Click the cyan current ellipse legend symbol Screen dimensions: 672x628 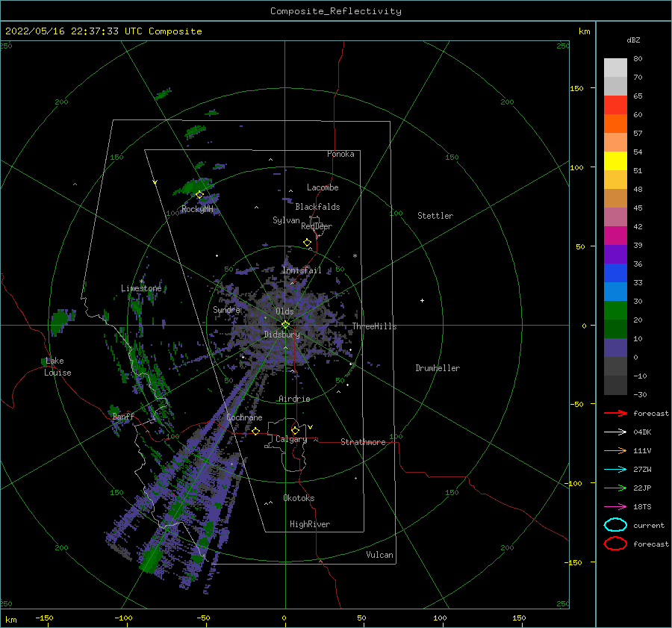point(615,525)
